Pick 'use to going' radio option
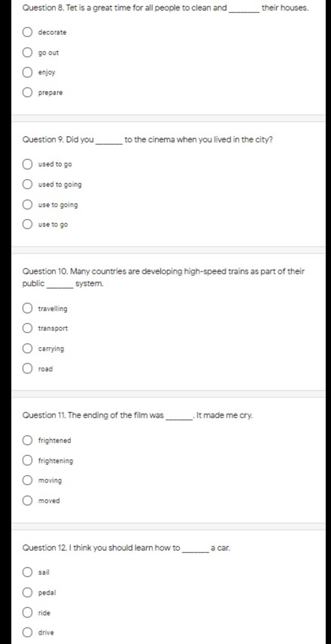 27,205
